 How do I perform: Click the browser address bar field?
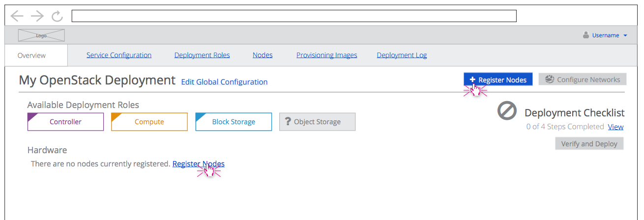[x=294, y=16]
